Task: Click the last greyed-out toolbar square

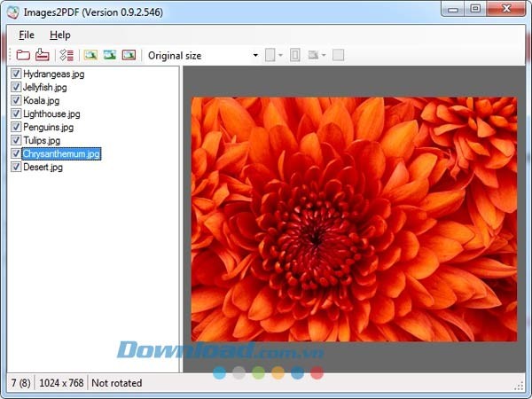Action: [338, 55]
